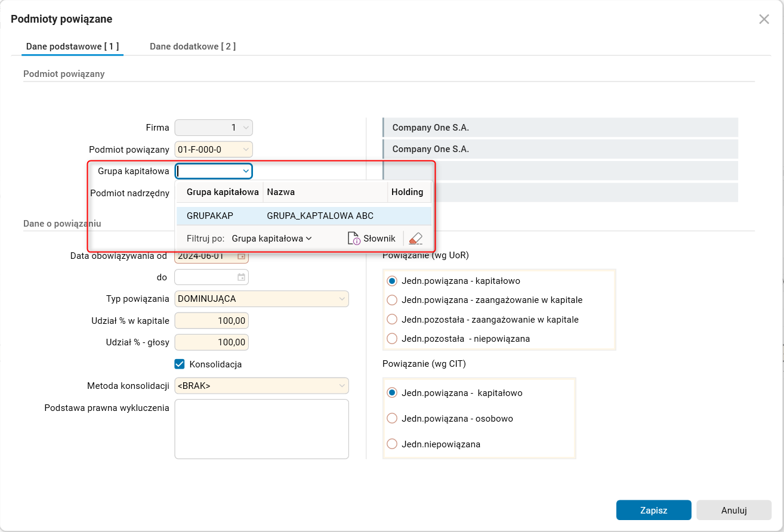Choose Jedn.powiązana - osobowo option
Viewport: 784px width, 532px height.
coord(392,419)
